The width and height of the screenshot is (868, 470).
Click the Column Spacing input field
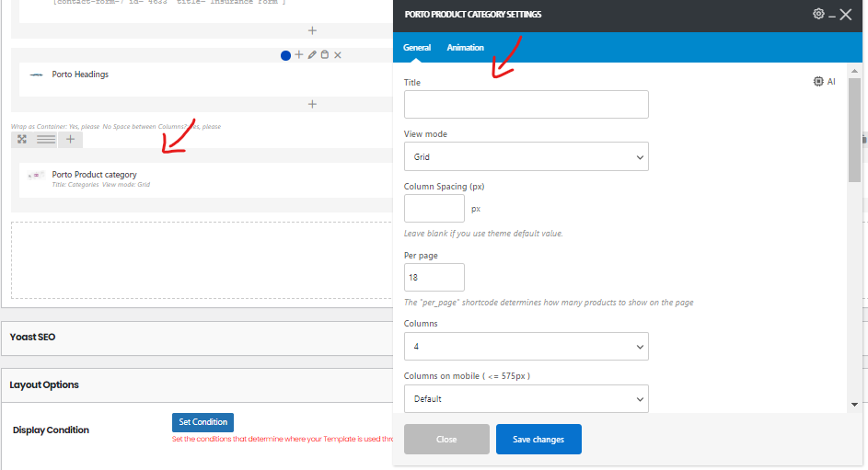pos(434,209)
